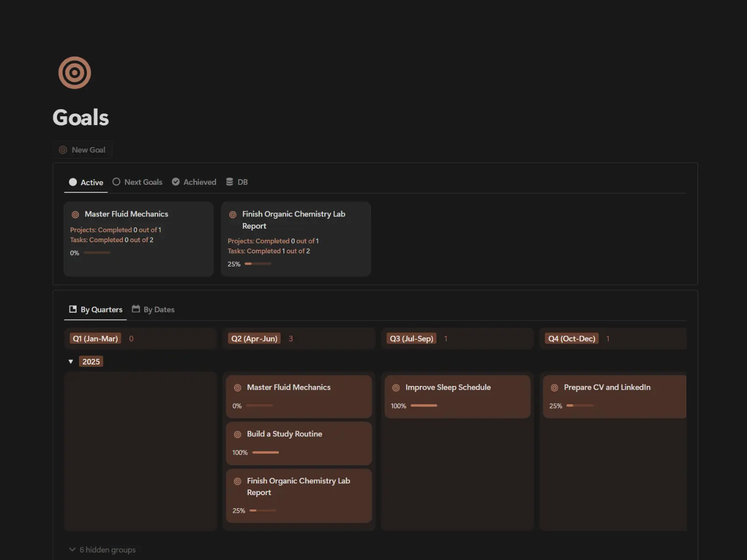Expand the 6 hidden groups section

[x=103, y=550]
